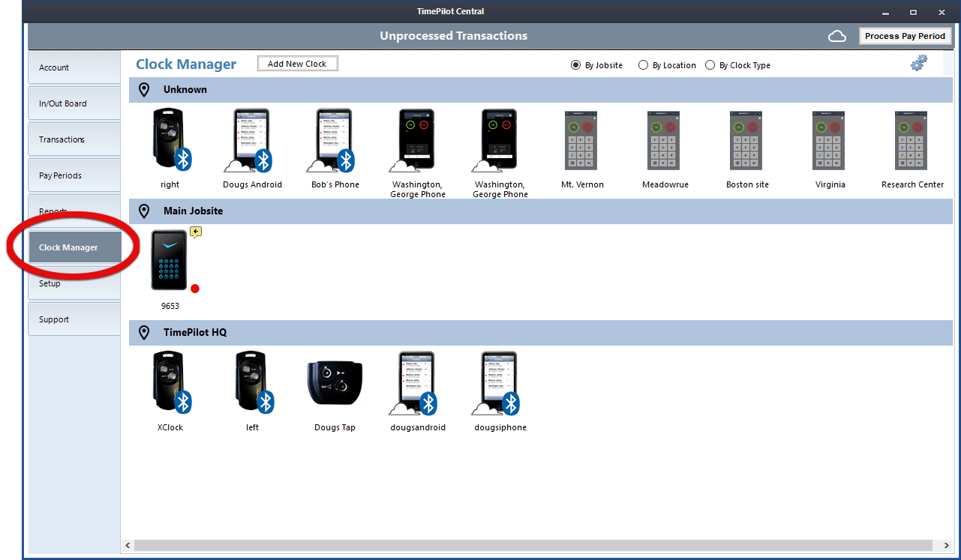Image resolution: width=961 pixels, height=560 pixels.
Task: Open the XClock Bluetooth device icon
Action: pyautogui.click(x=170, y=381)
